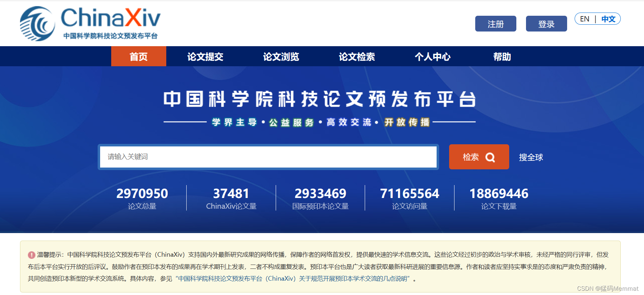
Task: Click the orange 检索 search button
Action: [479, 157]
